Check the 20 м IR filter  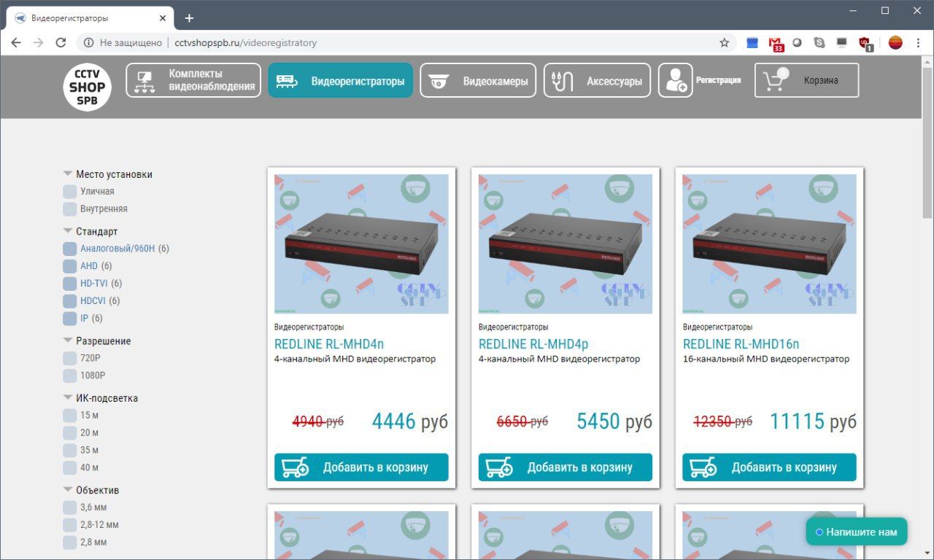(69, 432)
